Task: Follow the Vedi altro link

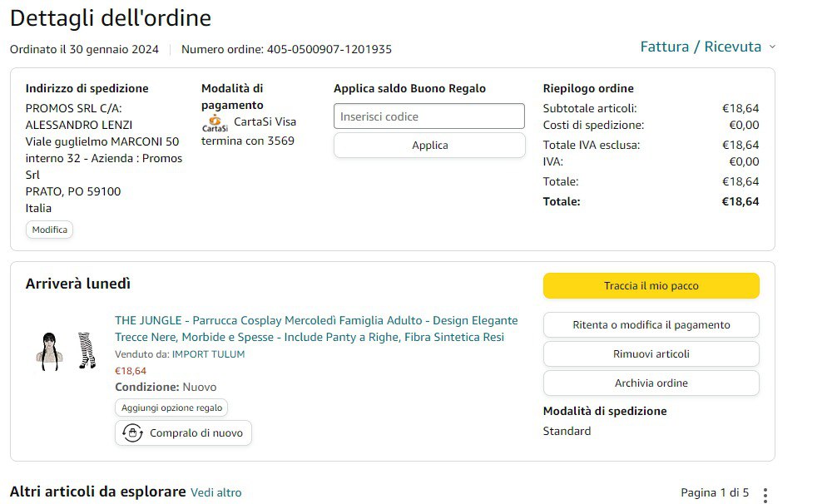Action: 216,492
